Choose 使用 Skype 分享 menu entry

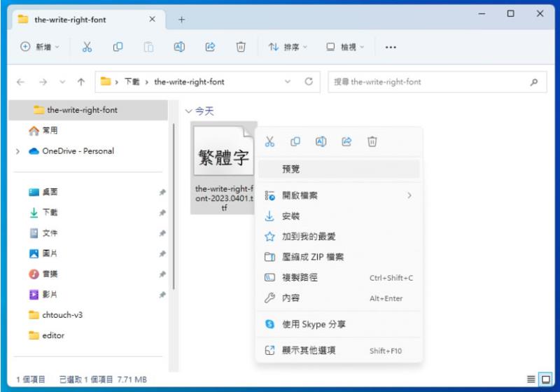pyautogui.click(x=339, y=324)
